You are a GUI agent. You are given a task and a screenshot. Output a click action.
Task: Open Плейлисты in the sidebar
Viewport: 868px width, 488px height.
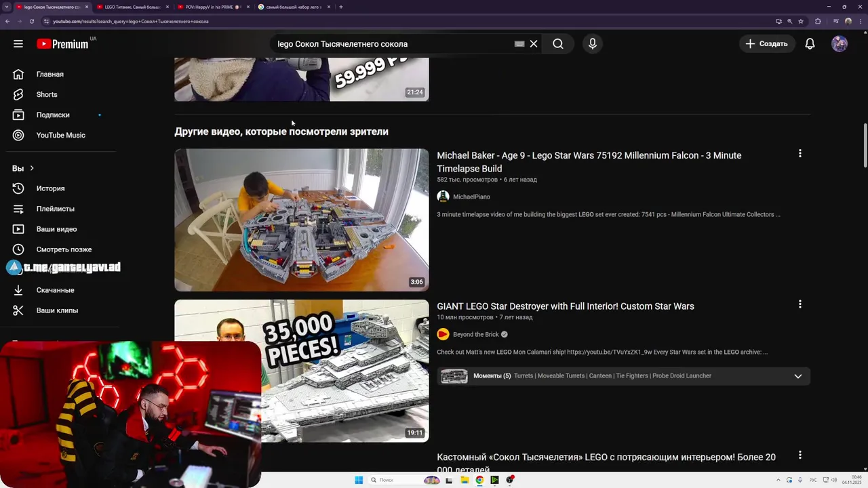(x=55, y=209)
